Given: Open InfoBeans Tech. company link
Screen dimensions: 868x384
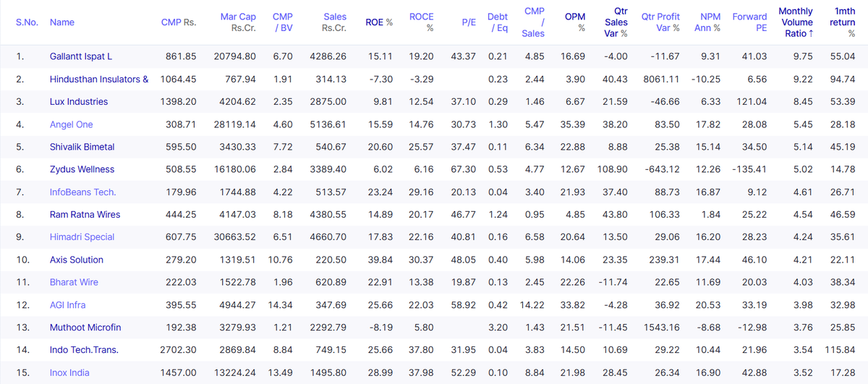Looking at the screenshot, I should [83, 192].
